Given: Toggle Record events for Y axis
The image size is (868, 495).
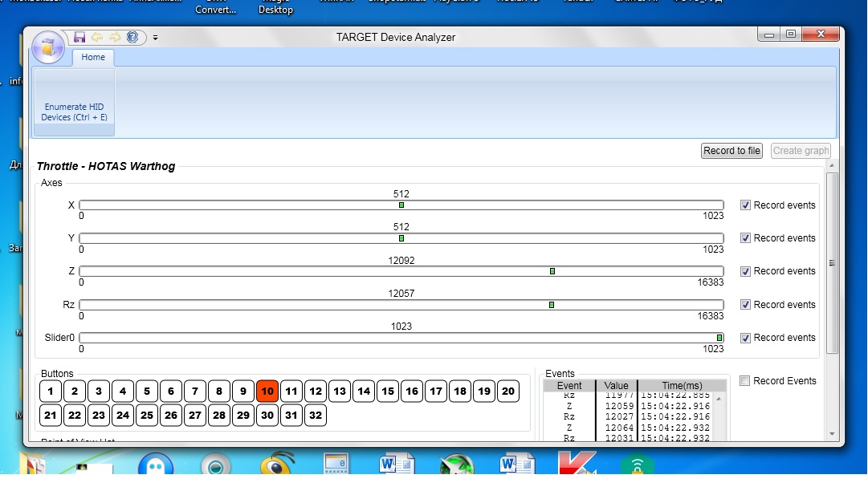Looking at the screenshot, I should (x=745, y=237).
